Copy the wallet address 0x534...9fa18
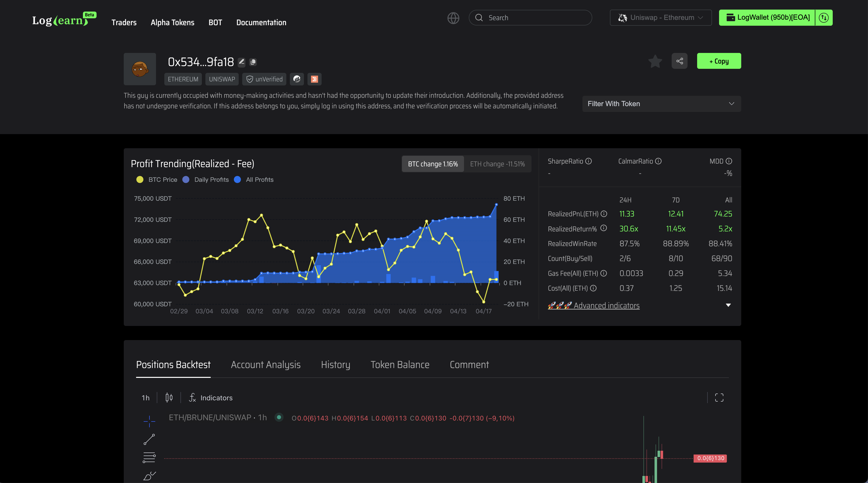This screenshot has height=483, width=868. click(253, 62)
